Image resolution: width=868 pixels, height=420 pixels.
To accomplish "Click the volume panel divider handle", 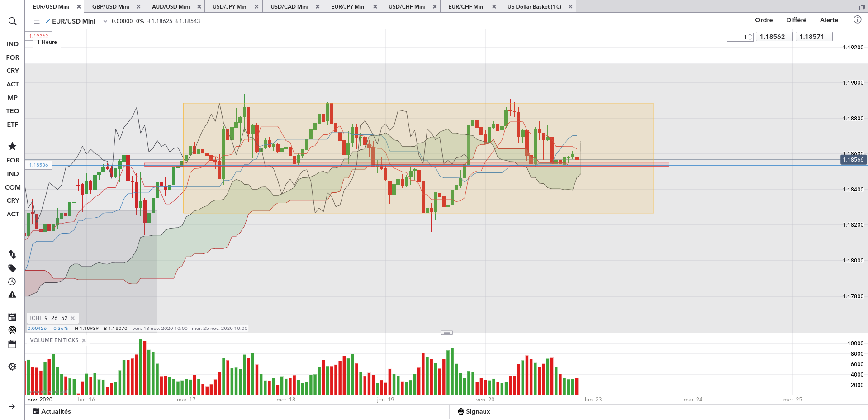I will point(446,333).
